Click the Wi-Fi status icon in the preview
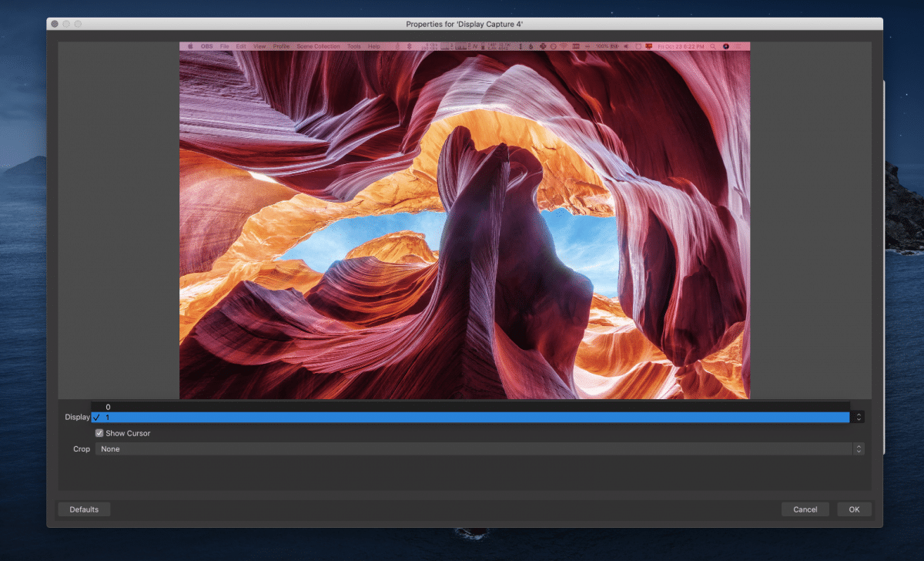The image size is (924, 561). (x=562, y=46)
